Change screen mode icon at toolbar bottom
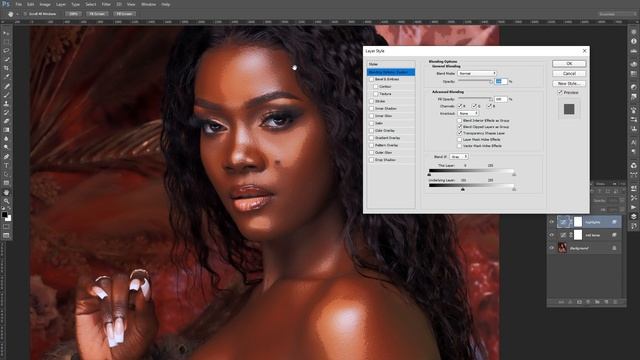Image resolution: width=640 pixels, height=360 pixels. point(6,236)
